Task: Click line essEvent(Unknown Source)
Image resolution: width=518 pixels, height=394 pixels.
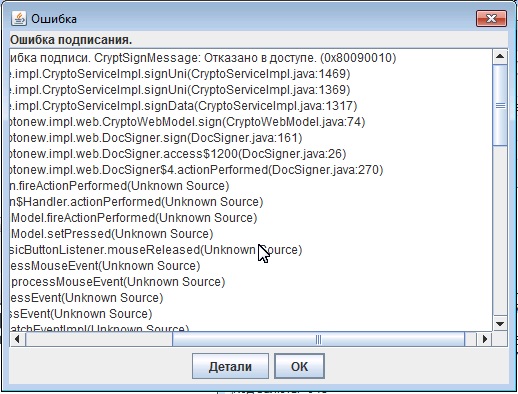Action: coord(87,298)
